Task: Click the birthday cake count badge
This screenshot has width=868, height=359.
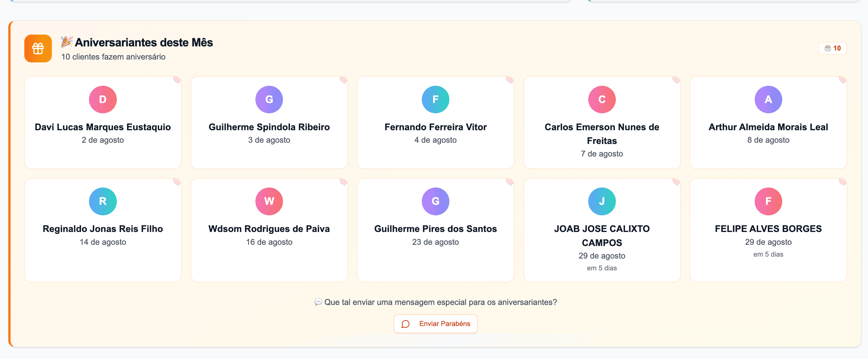Action: pos(832,48)
